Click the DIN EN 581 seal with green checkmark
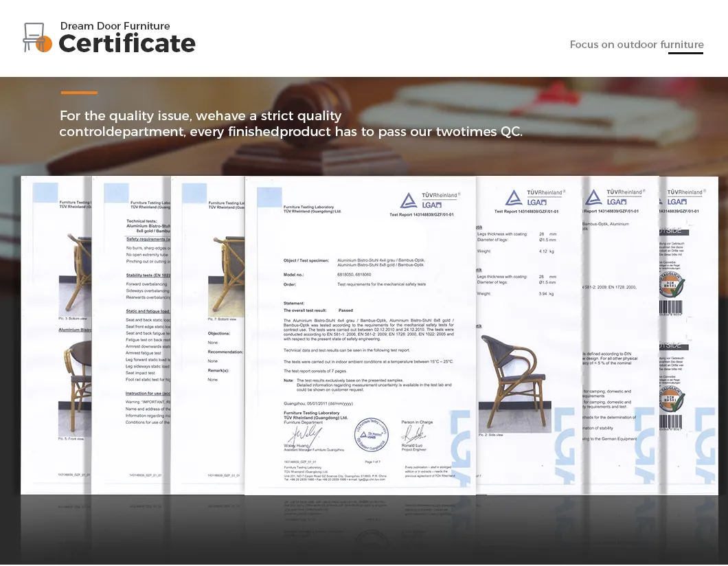The width and height of the screenshot is (728, 566). [673, 284]
